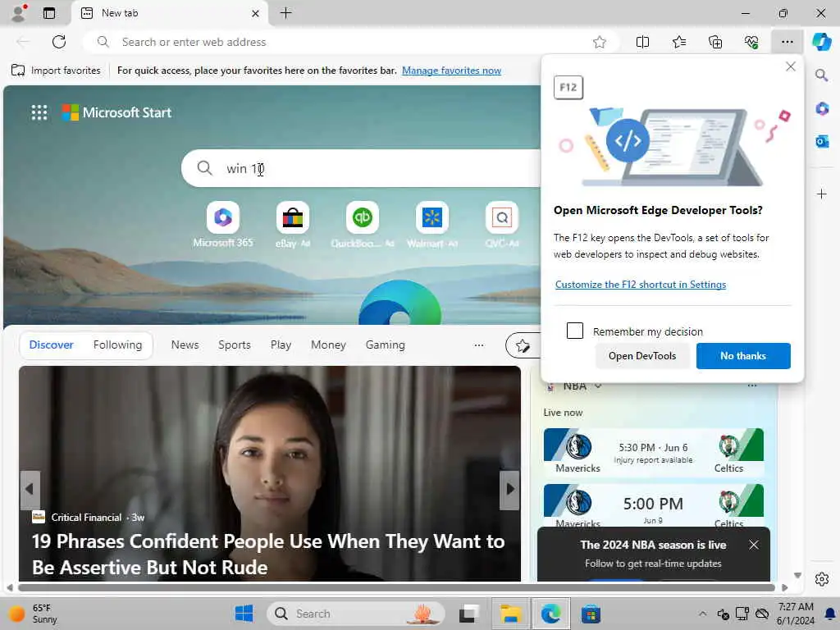Open Microsoft Store from taskbar
This screenshot has width=840, height=630.
click(x=591, y=614)
